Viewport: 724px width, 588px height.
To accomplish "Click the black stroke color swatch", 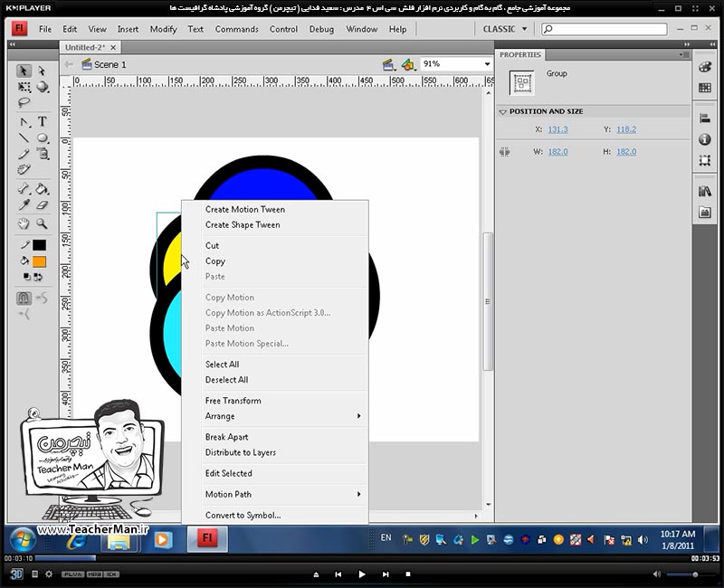I will coord(39,245).
